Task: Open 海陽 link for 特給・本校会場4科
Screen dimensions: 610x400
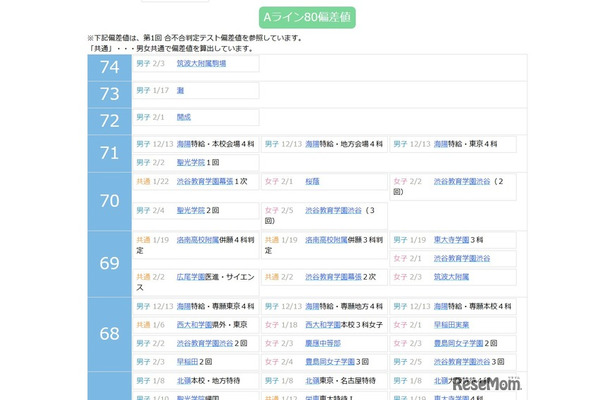Action: click(184, 144)
